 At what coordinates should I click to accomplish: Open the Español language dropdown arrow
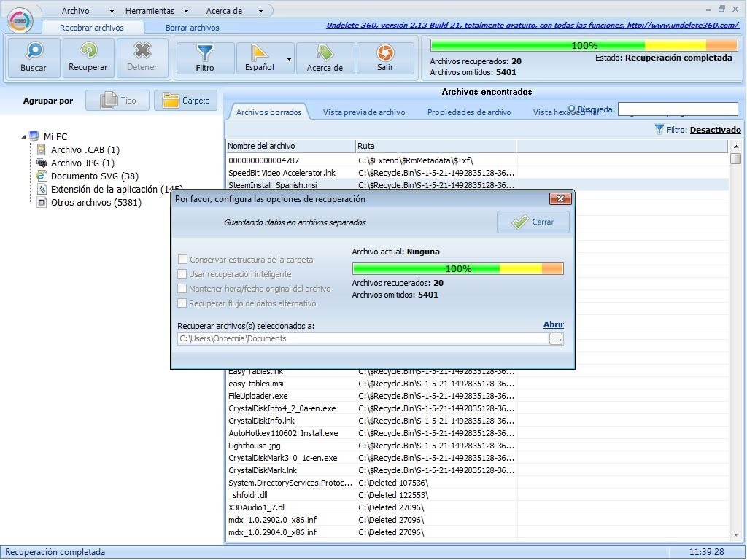290,59
